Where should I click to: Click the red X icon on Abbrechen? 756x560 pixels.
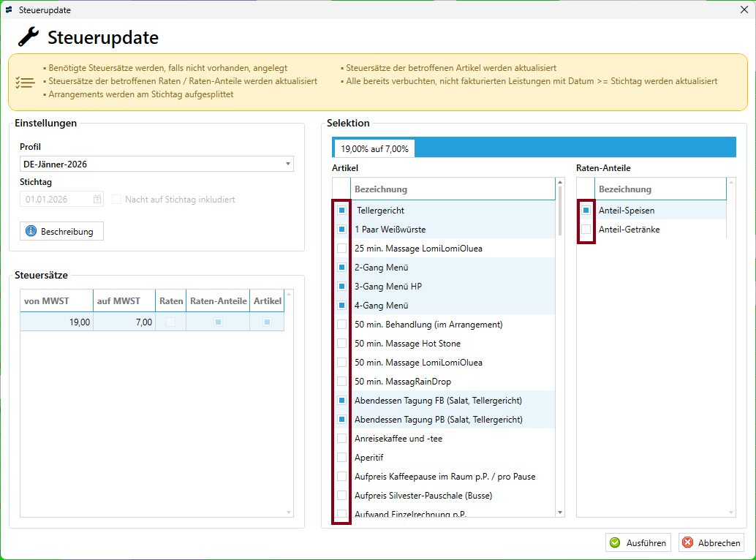tap(687, 542)
